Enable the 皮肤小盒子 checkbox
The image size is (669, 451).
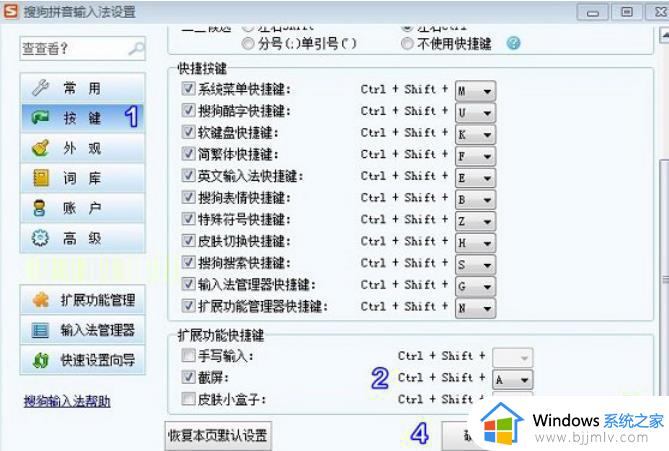pos(188,399)
